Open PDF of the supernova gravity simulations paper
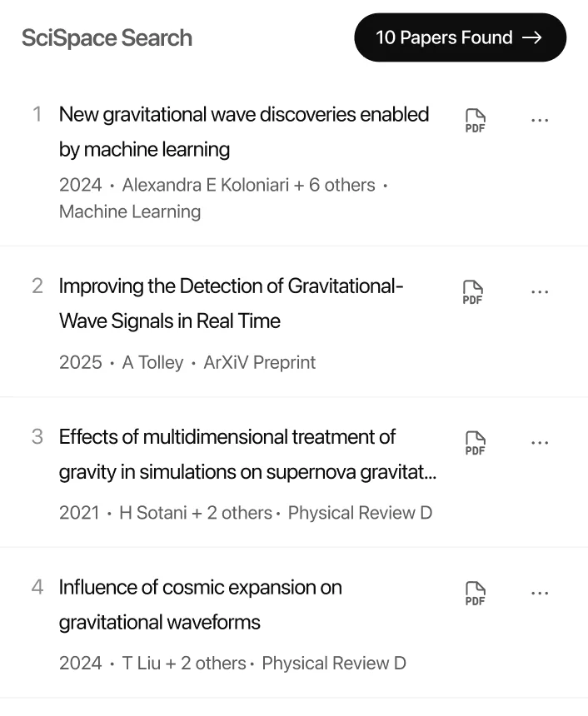The image size is (588, 716). tap(474, 442)
